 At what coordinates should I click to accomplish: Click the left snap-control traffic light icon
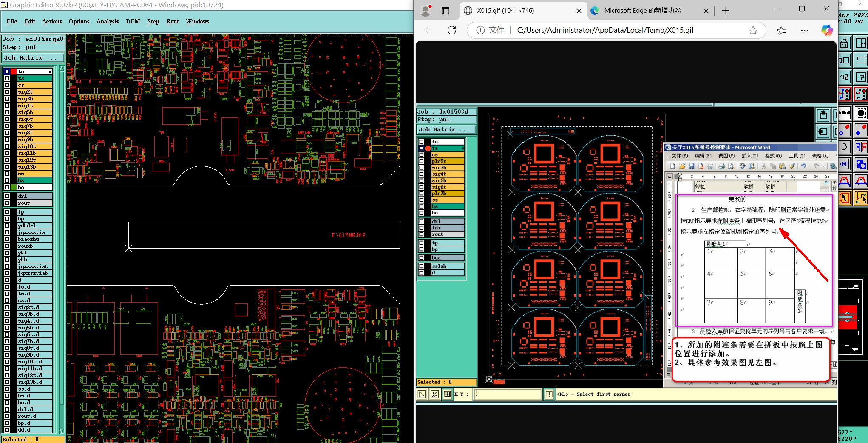tap(845, 94)
